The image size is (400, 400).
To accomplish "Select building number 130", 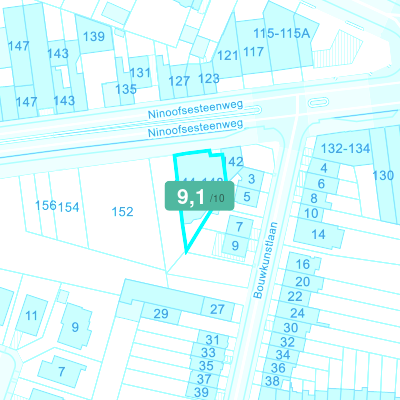I will coord(383,175).
